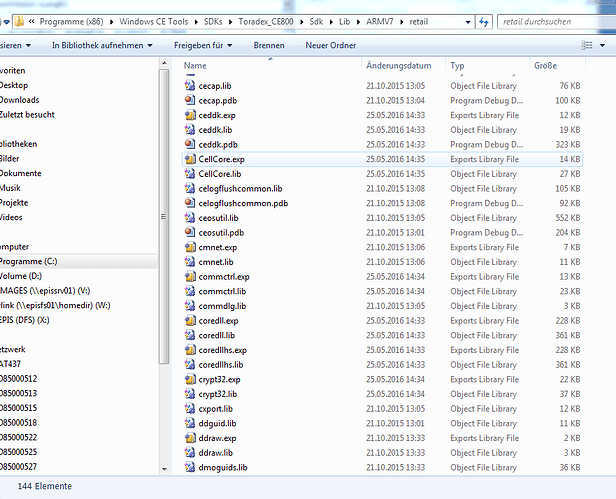616x499 pixels.
Task: Click the ceosutil.lib file icon
Action: click(190, 218)
